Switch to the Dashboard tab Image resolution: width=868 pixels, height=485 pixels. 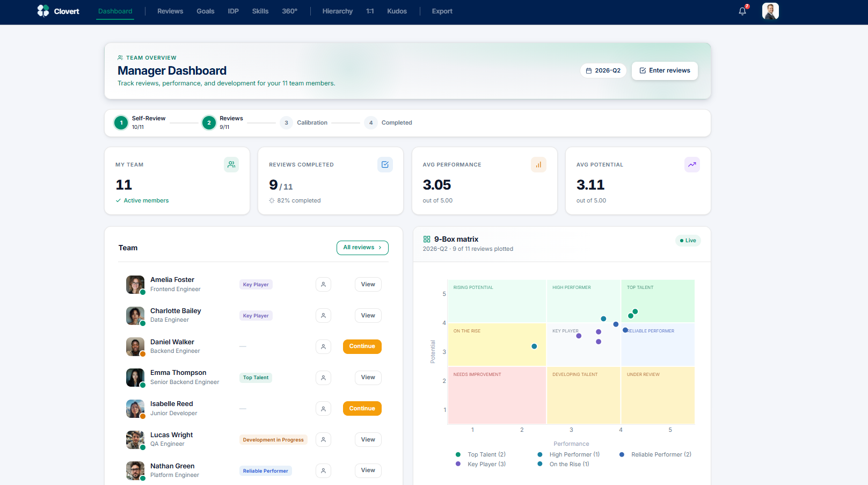tap(115, 11)
